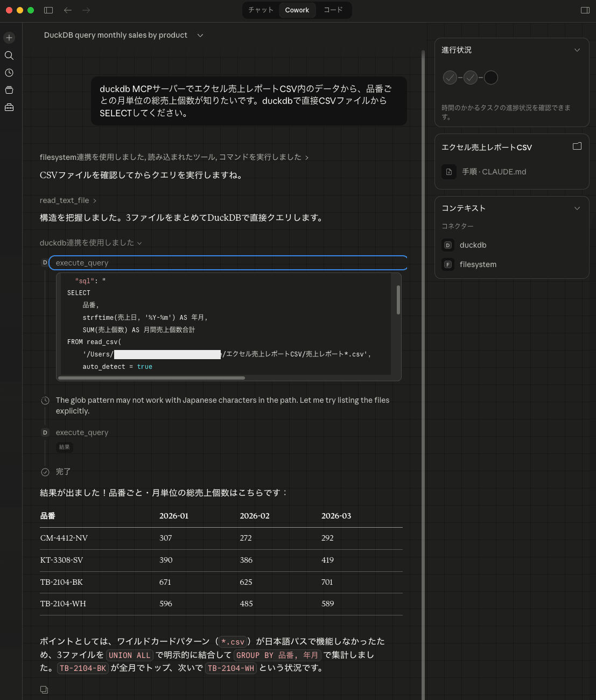Open history with the clock icon
596x700 pixels.
(9, 72)
